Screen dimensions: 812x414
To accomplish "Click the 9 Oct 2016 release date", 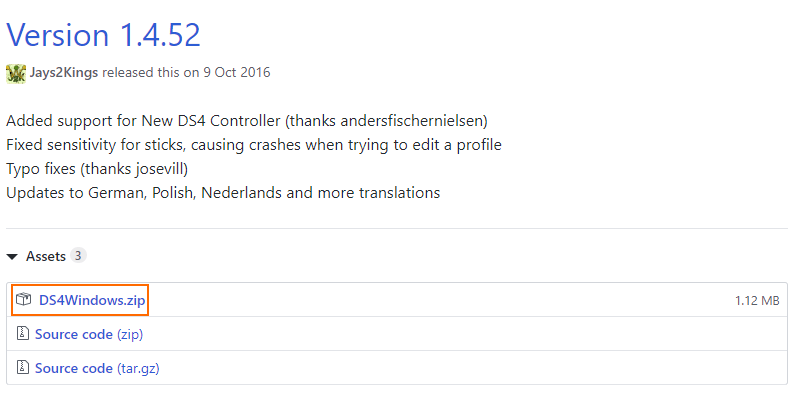I will [x=237, y=73].
